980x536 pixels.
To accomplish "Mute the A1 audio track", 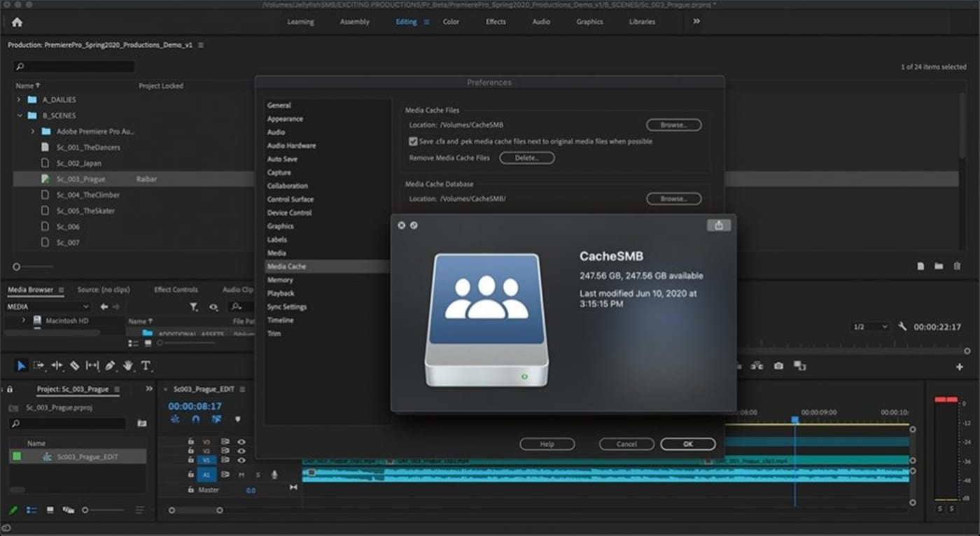I will click(x=241, y=474).
